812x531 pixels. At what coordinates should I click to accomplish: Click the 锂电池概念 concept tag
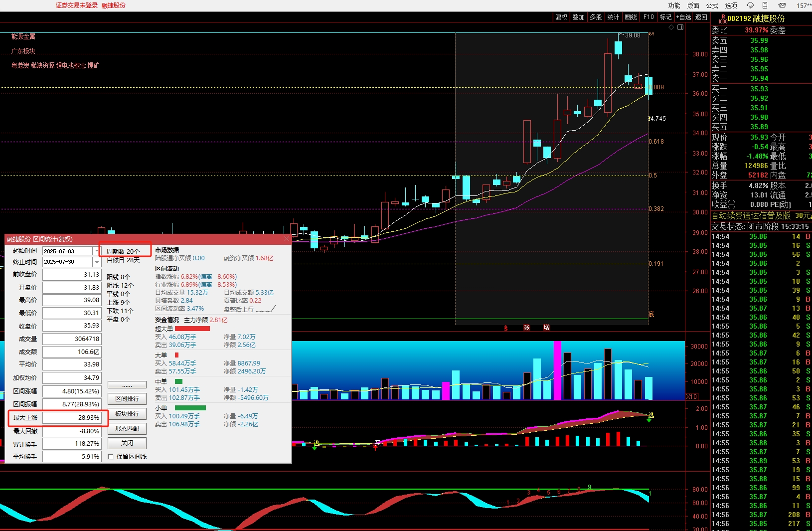71,65
